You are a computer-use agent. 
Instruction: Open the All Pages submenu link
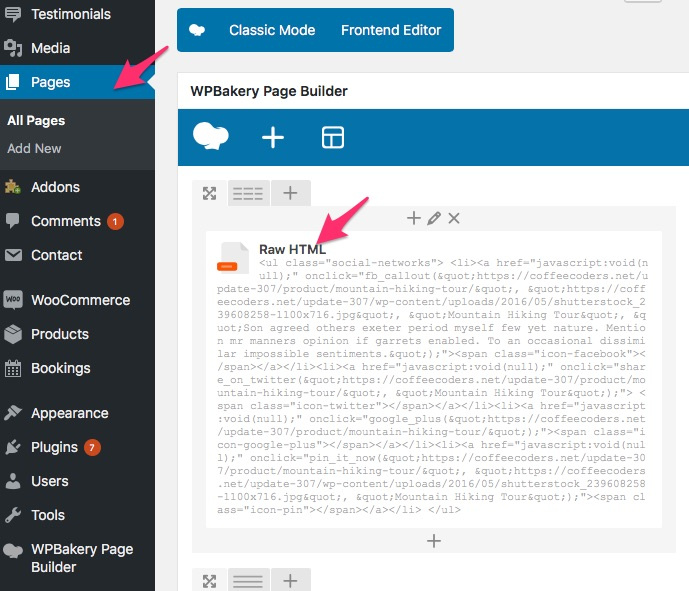click(36, 120)
